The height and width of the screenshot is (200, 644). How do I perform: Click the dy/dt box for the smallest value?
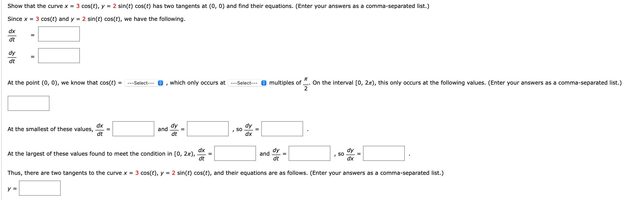208,129
